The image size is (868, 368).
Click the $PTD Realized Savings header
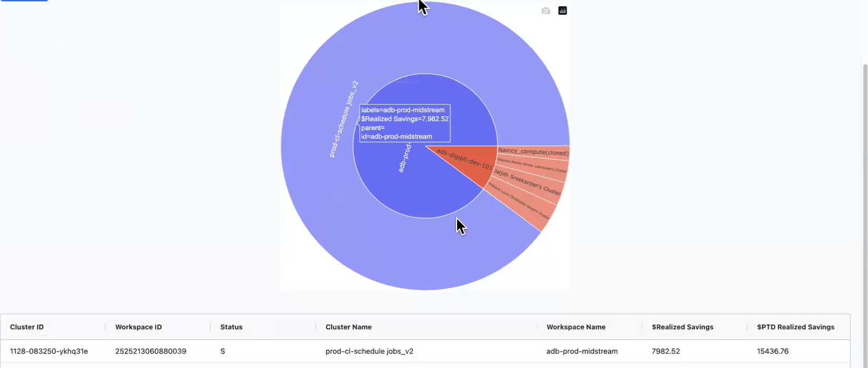pyautogui.click(x=795, y=327)
